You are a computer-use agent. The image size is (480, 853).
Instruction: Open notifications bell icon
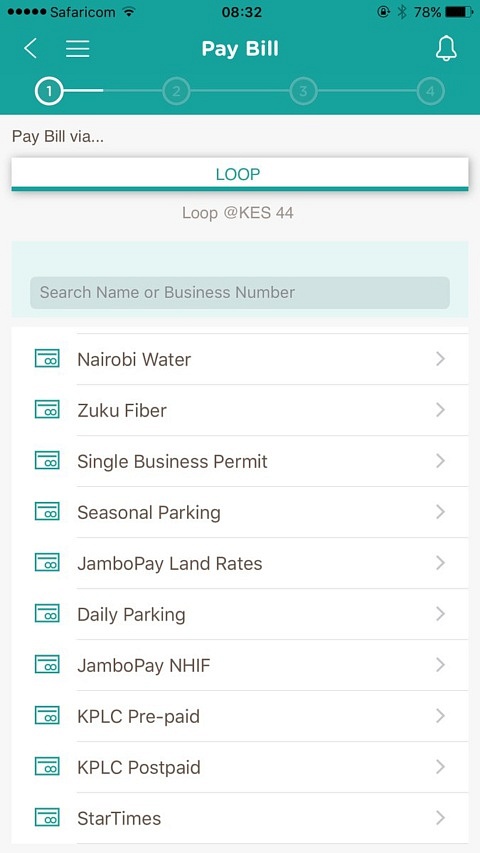coord(446,49)
